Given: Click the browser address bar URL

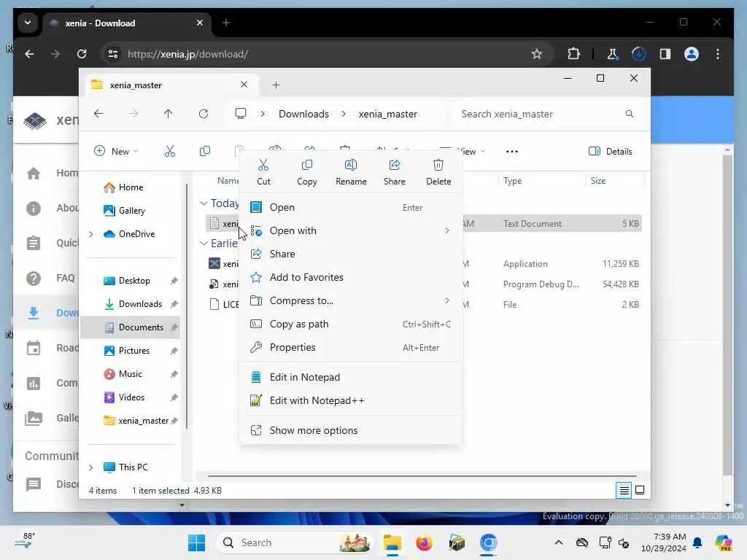Looking at the screenshot, I should tap(187, 54).
